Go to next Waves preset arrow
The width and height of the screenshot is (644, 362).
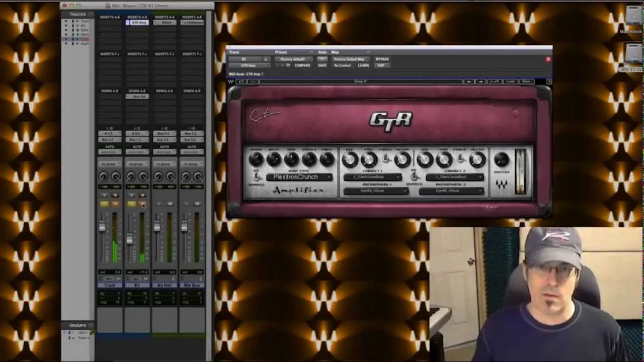[480, 81]
